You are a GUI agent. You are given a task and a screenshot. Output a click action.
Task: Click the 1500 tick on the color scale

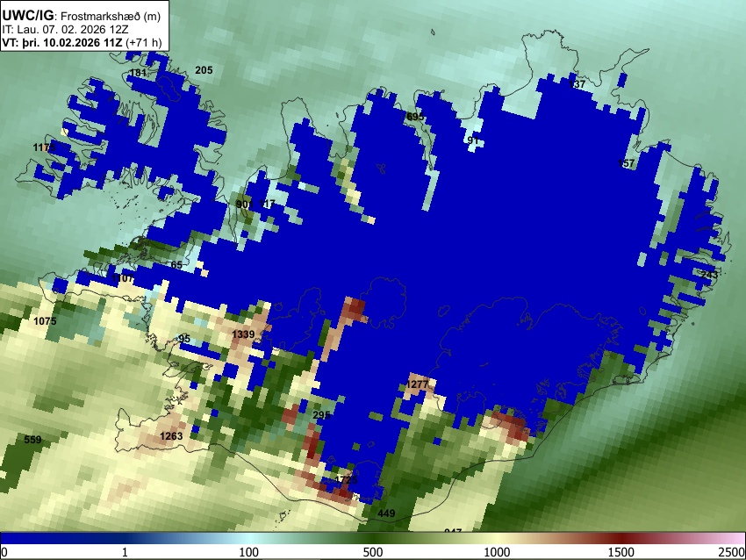click(x=621, y=552)
